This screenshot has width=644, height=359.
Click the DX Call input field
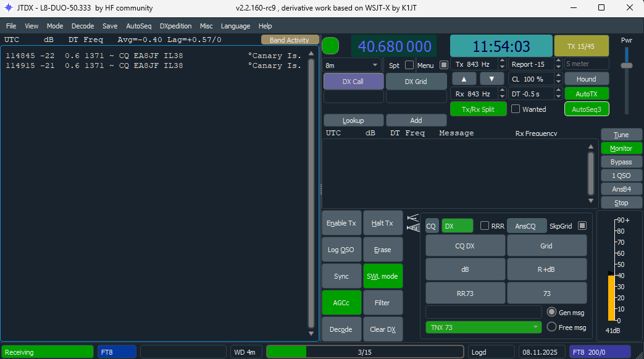[x=354, y=96]
